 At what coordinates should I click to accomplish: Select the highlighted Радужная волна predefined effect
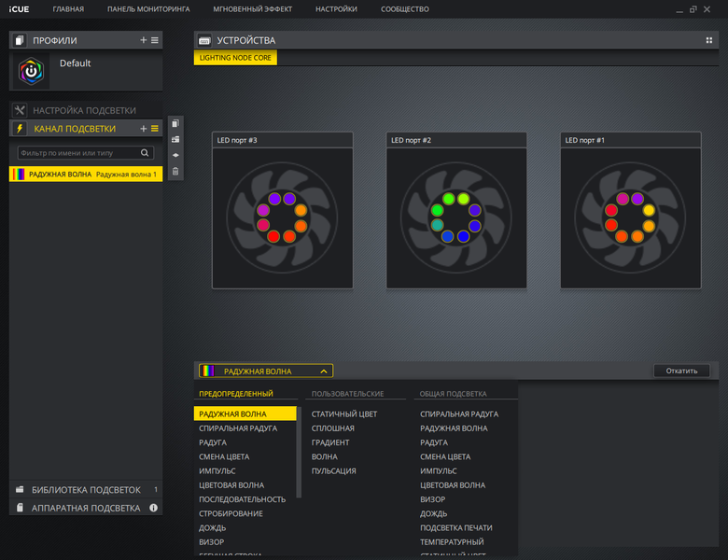(245, 413)
